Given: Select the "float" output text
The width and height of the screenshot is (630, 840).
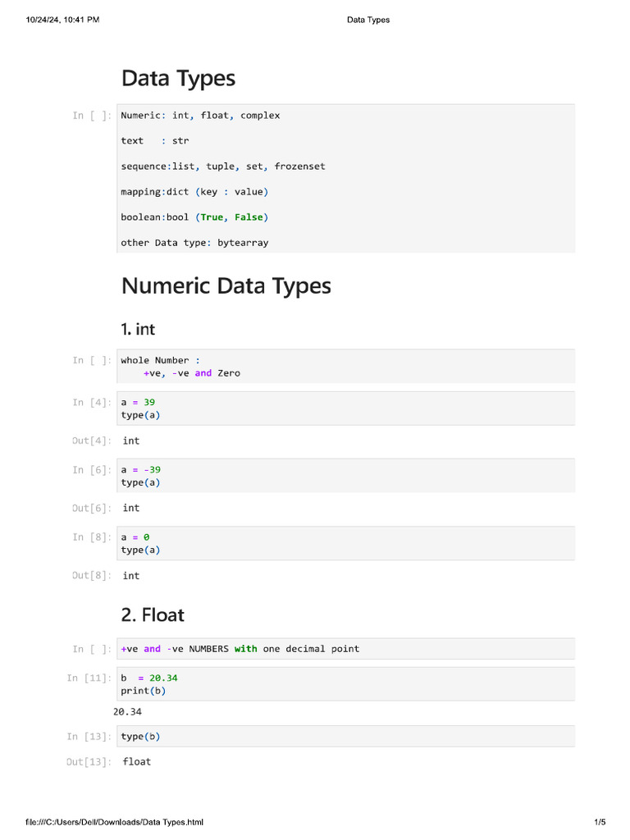Looking at the screenshot, I should click(137, 762).
